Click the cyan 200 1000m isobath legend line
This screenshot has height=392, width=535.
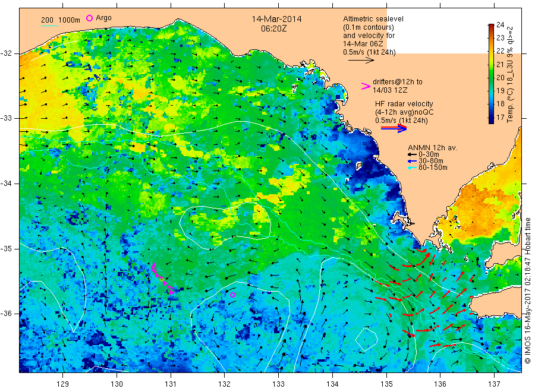(49, 26)
